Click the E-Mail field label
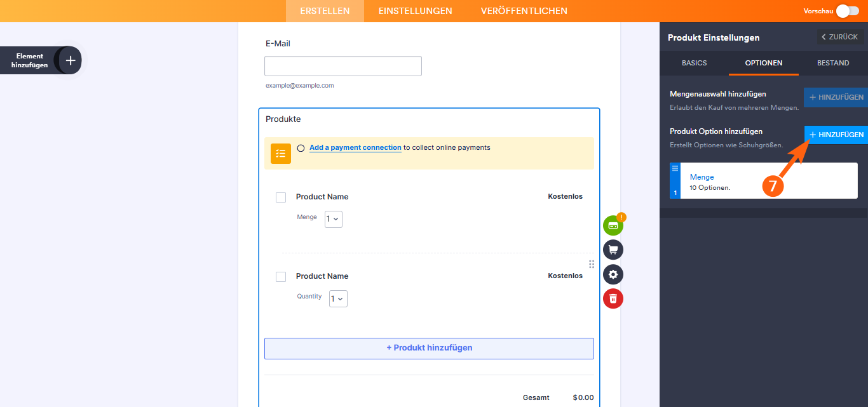This screenshot has width=868, height=407. coord(278,43)
